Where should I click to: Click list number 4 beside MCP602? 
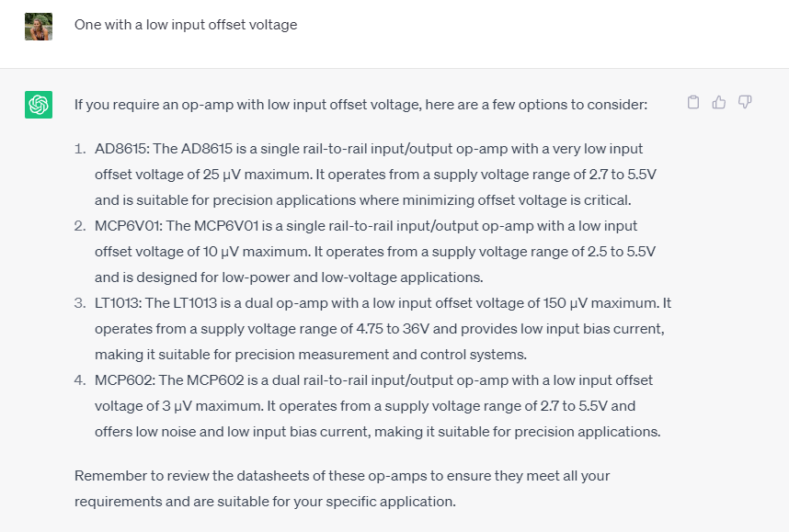pos(80,380)
